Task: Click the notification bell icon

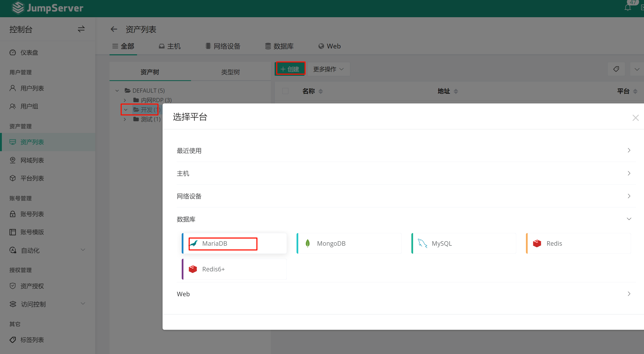Action: (628, 8)
